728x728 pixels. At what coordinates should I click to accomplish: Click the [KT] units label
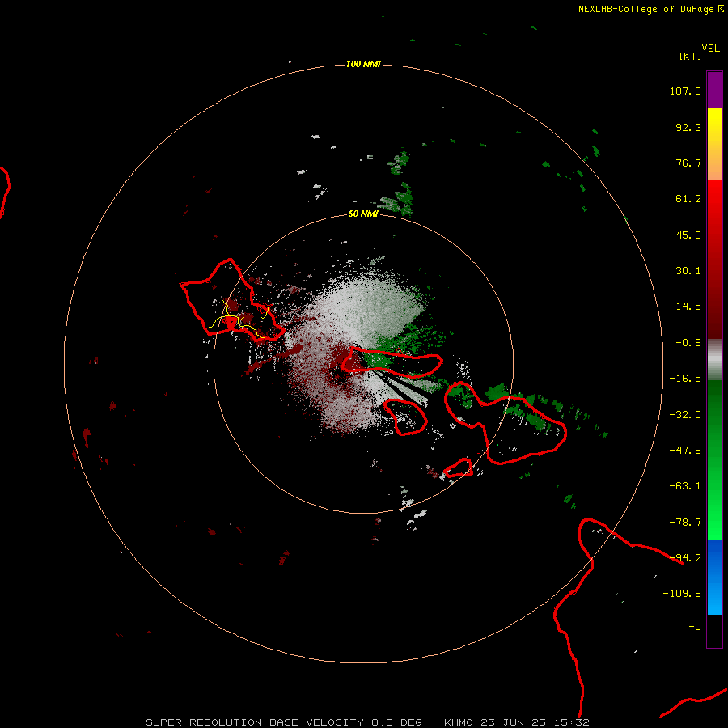pyautogui.click(x=691, y=56)
